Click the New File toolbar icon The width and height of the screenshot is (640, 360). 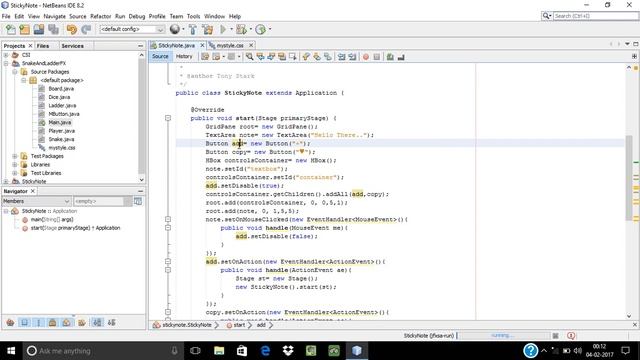point(11,29)
